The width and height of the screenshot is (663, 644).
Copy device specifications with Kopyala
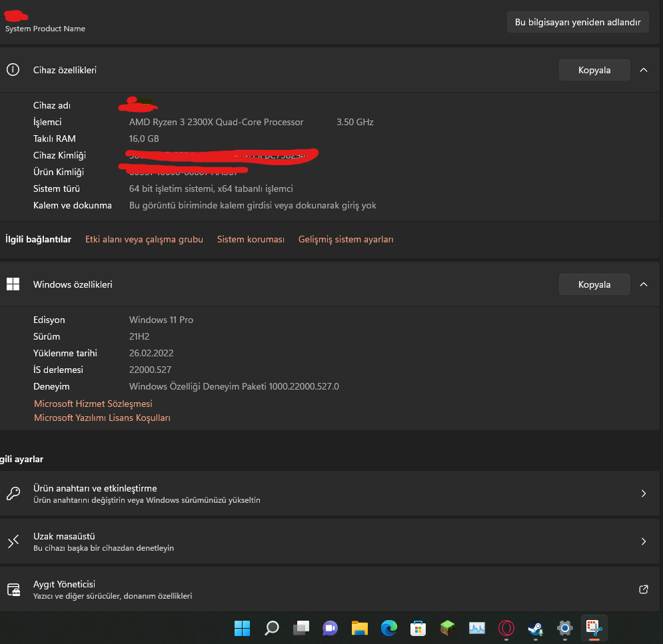(x=594, y=70)
